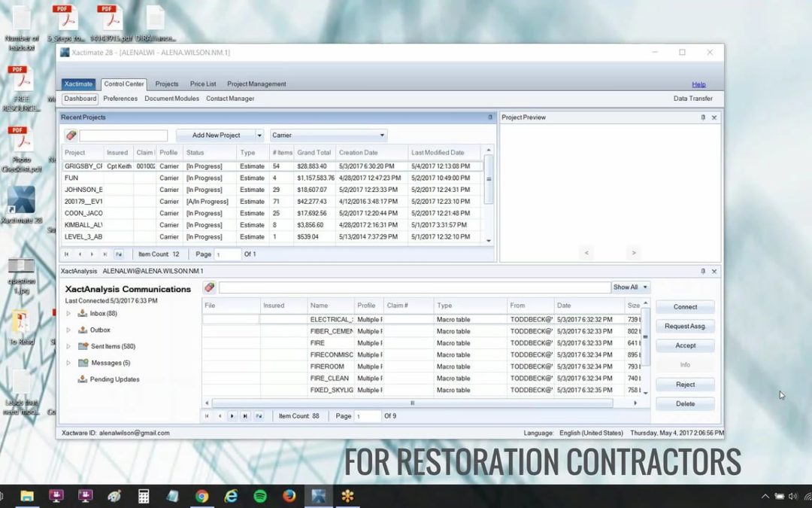The width and height of the screenshot is (812, 508).
Task: Select the GRIGSBY project row
Action: [272, 166]
